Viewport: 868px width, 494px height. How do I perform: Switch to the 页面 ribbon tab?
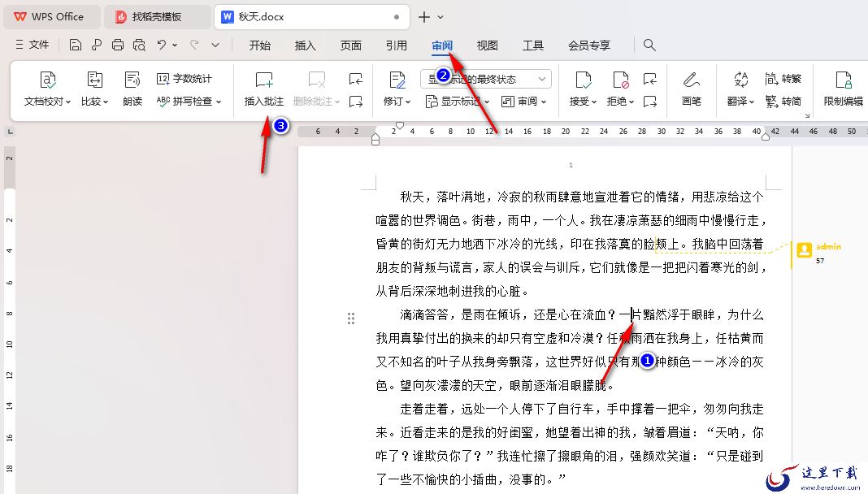click(x=350, y=45)
